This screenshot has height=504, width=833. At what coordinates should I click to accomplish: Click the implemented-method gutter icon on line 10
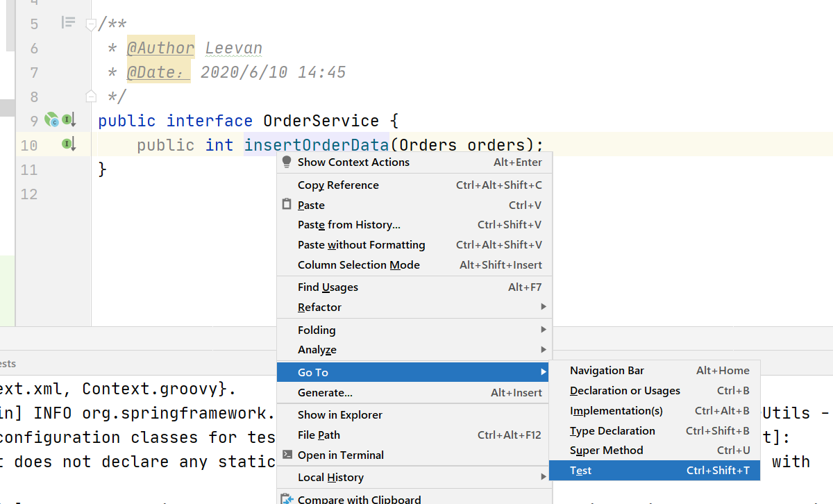point(69,144)
